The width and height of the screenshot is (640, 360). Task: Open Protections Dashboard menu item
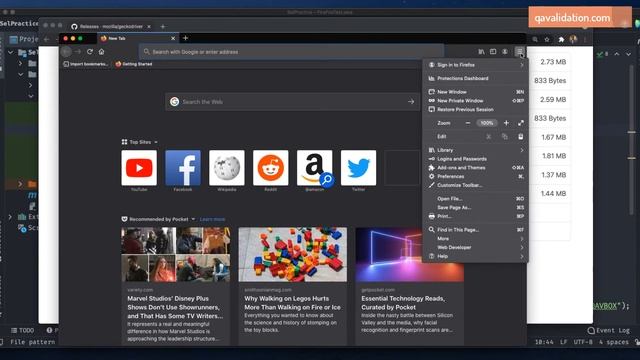pos(476,78)
